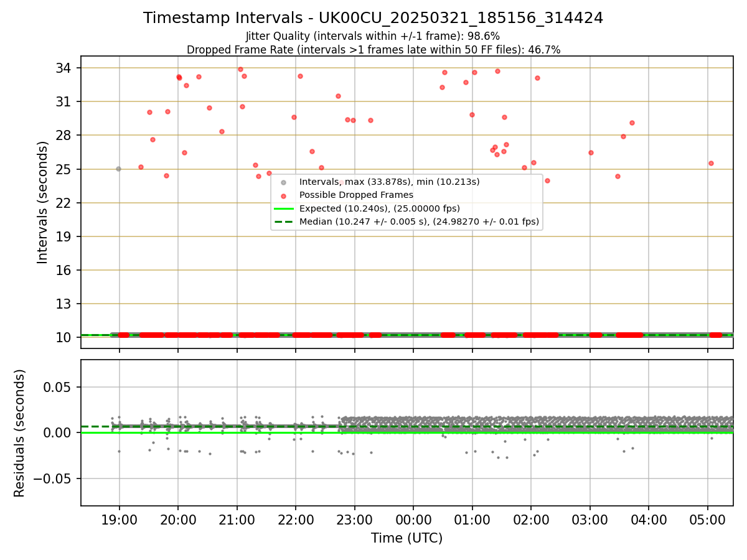
Task: Click the x-axis tick label '19:00'
Action: tap(120, 520)
